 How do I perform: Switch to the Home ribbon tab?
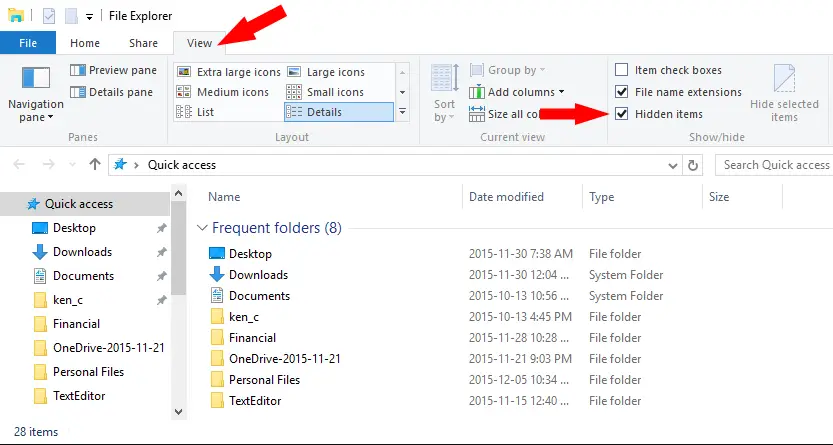tap(85, 43)
